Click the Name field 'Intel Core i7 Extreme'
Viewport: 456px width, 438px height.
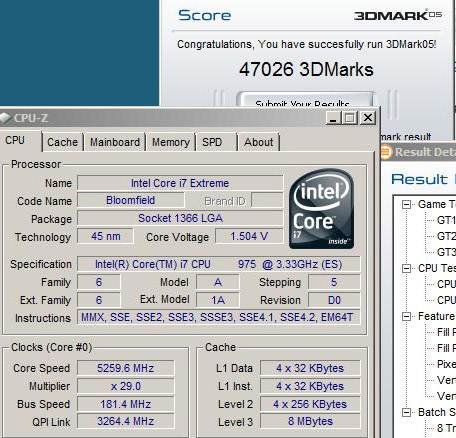[x=180, y=183]
